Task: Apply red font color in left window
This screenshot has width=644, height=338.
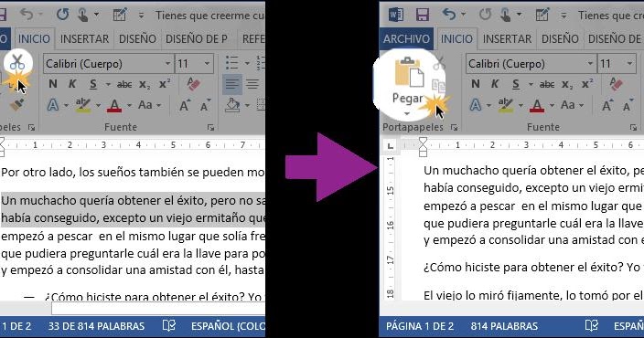Action: (x=114, y=105)
